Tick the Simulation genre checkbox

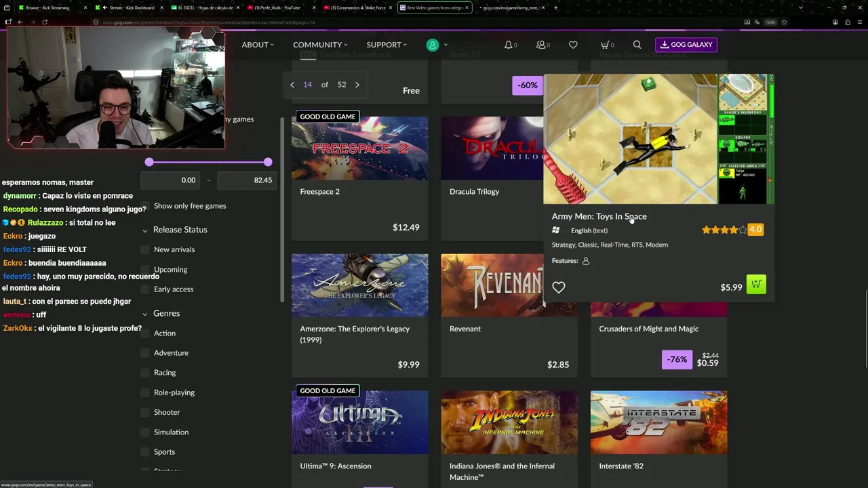145,432
